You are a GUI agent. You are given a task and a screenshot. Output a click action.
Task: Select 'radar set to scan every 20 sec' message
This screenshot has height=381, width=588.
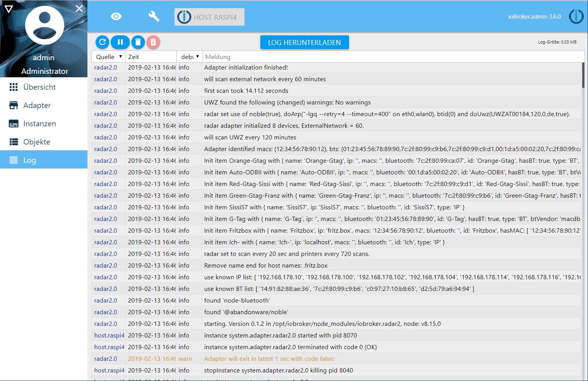(287, 254)
